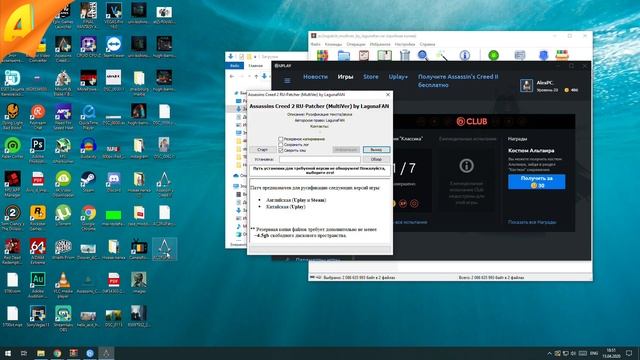Open uTorrent desktop shortcut
This screenshot has width=640, height=360.
[x=63, y=215]
